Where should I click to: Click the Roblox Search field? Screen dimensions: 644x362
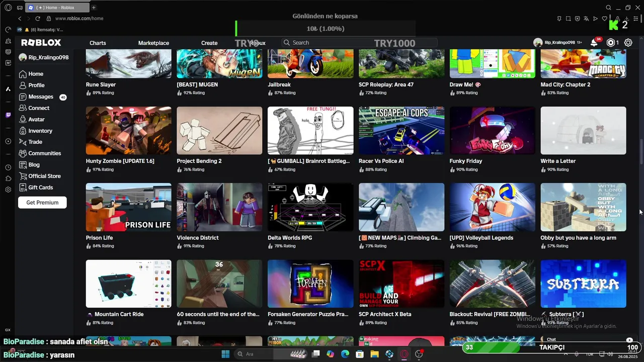[360, 43]
